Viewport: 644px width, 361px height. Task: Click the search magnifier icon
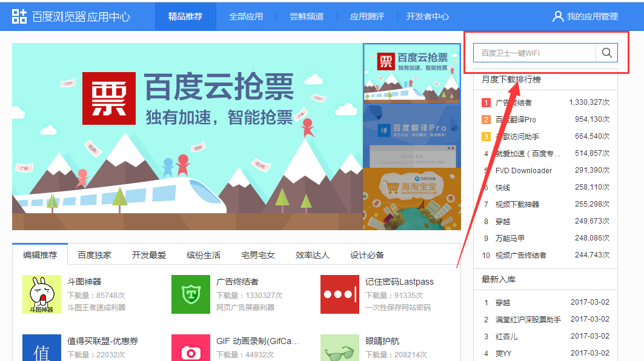point(606,53)
